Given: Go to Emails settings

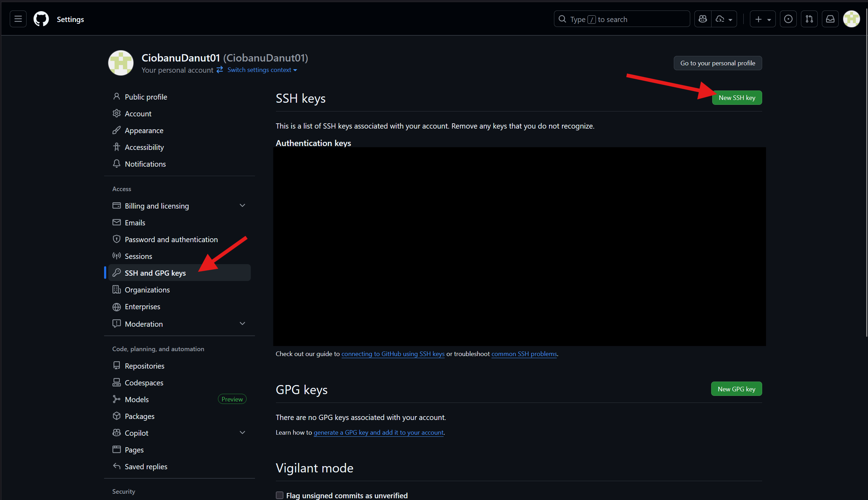Looking at the screenshot, I should point(135,223).
